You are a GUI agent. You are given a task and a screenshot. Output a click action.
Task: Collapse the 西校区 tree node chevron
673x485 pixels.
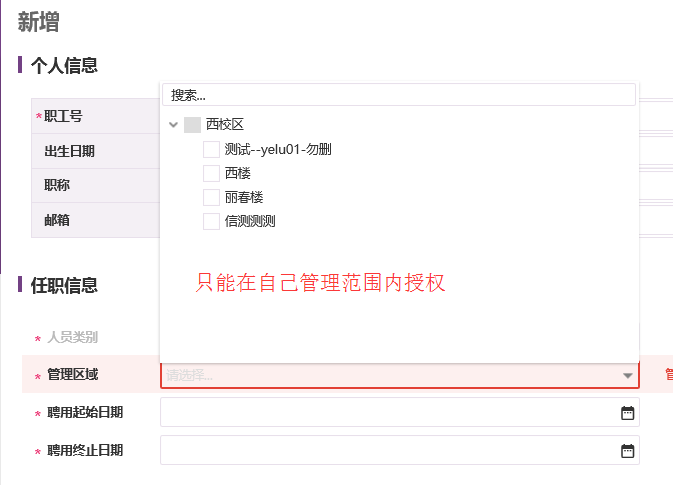pyautogui.click(x=173, y=125)
